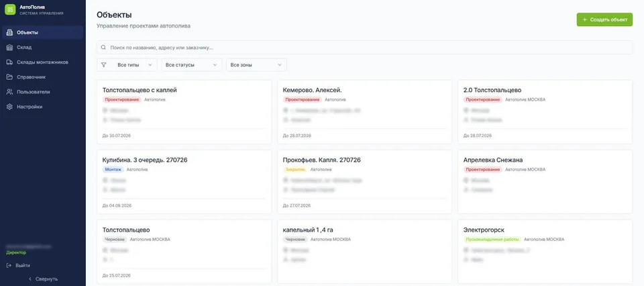Screen dimensions: 644x286
Task: Open the Апрелевка Снежана object card
Action: point(545,182)
